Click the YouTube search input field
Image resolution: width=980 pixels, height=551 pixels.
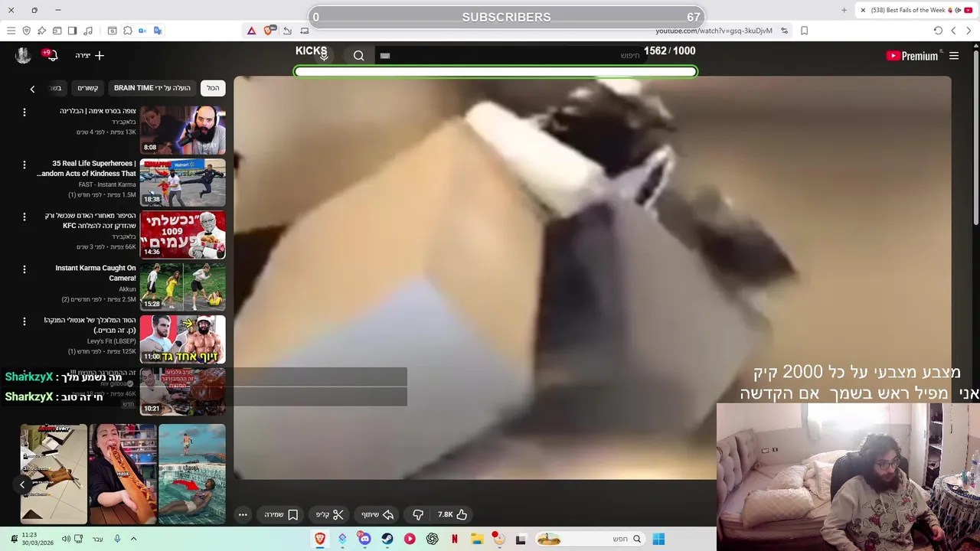pyautogui.click(x=513, y=55)
